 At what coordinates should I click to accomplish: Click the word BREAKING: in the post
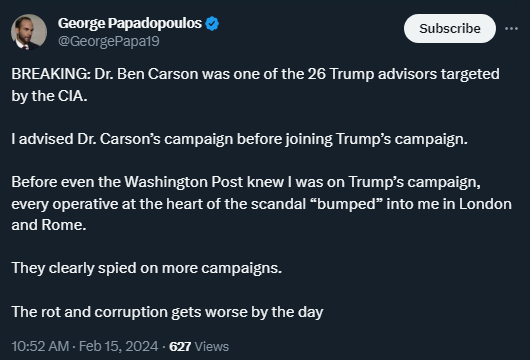(x=51, y=74)
